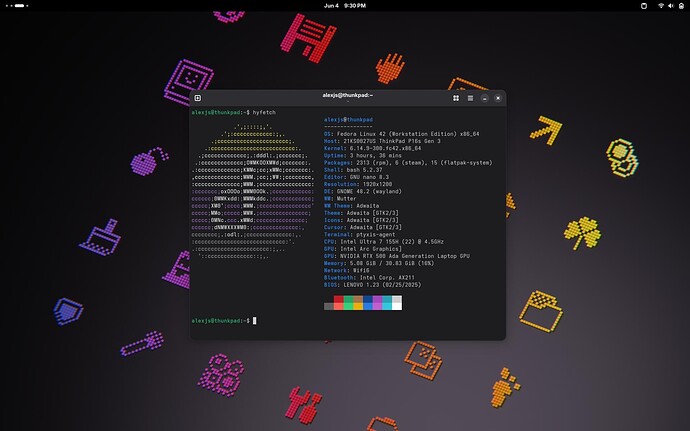The image size is (690, 431).
Task: Click the dark gray swatch in the color palette
Action: click(329, 306)
